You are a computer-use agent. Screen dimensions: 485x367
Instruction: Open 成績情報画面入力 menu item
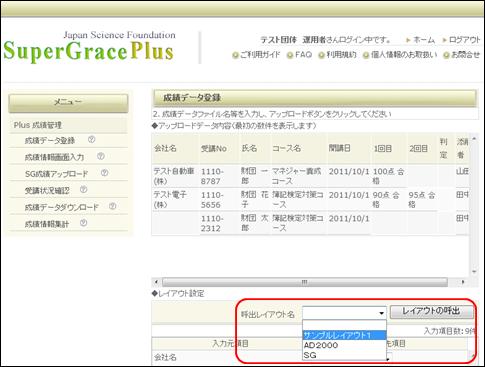54,157
